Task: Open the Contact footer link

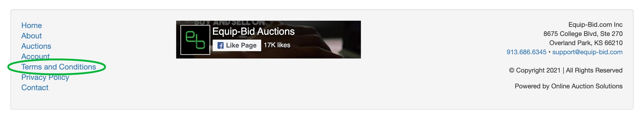Action: [x=35, y=88]
